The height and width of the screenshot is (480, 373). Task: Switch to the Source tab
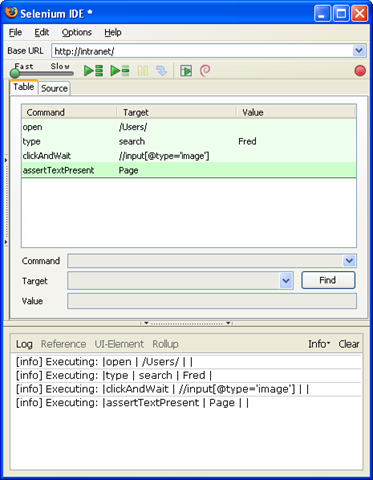pos(54,88)
